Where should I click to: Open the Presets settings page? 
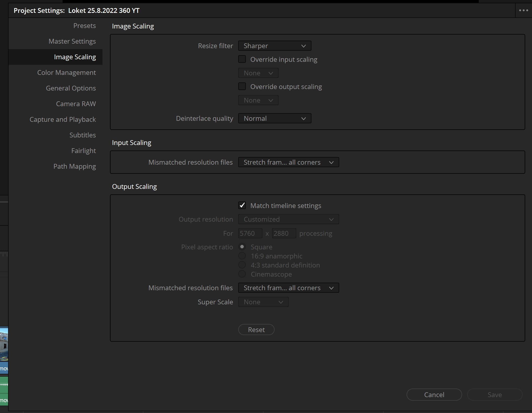(85, 26)
